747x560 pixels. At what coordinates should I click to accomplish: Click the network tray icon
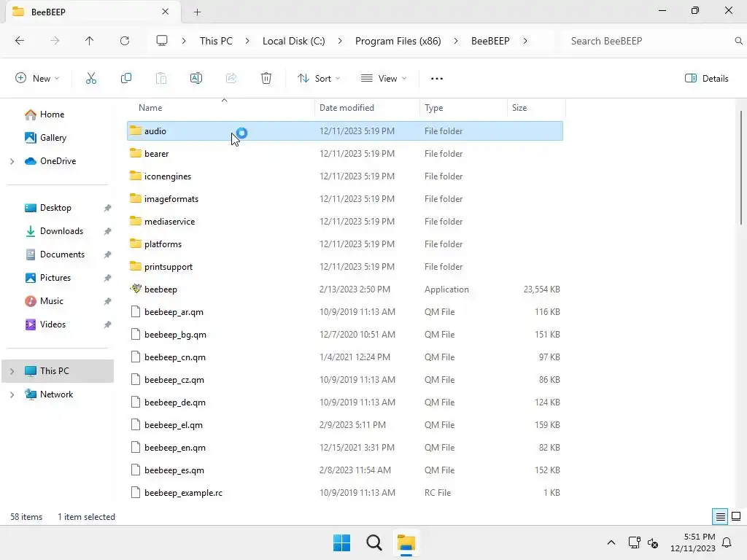pos(634,542)
